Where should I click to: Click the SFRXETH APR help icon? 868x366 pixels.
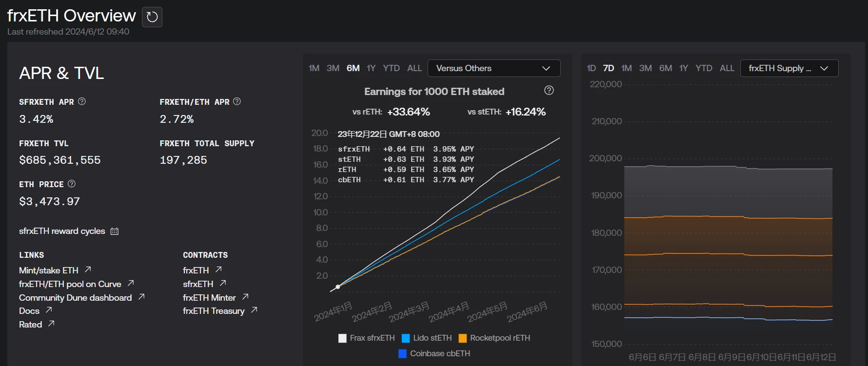pos(82,101)
